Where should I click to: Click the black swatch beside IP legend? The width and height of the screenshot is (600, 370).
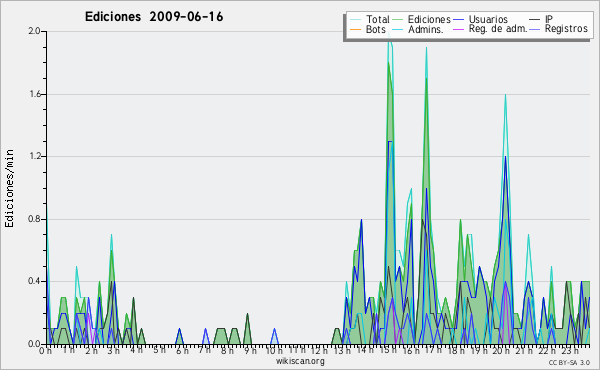point(535,20)
